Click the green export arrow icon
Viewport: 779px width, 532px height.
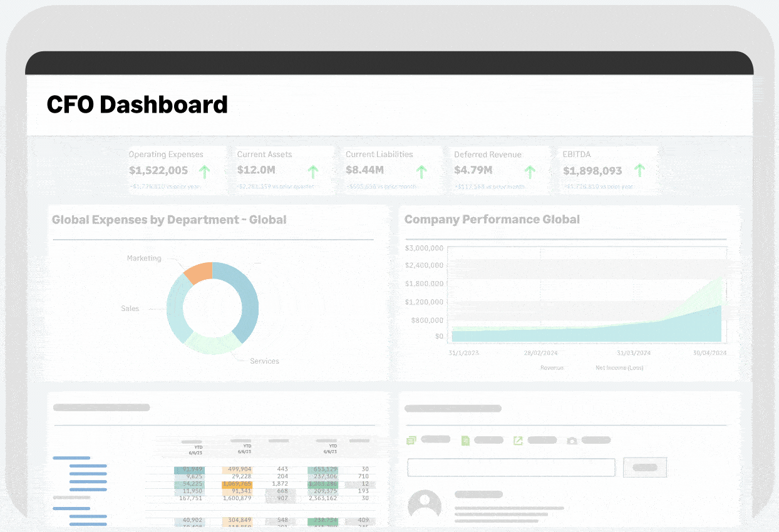point(517,439)
